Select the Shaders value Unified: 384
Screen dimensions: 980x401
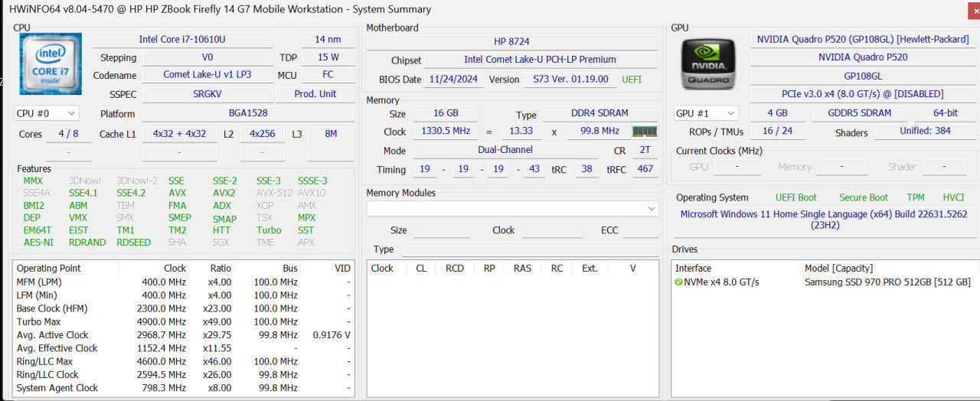[925, 131]
